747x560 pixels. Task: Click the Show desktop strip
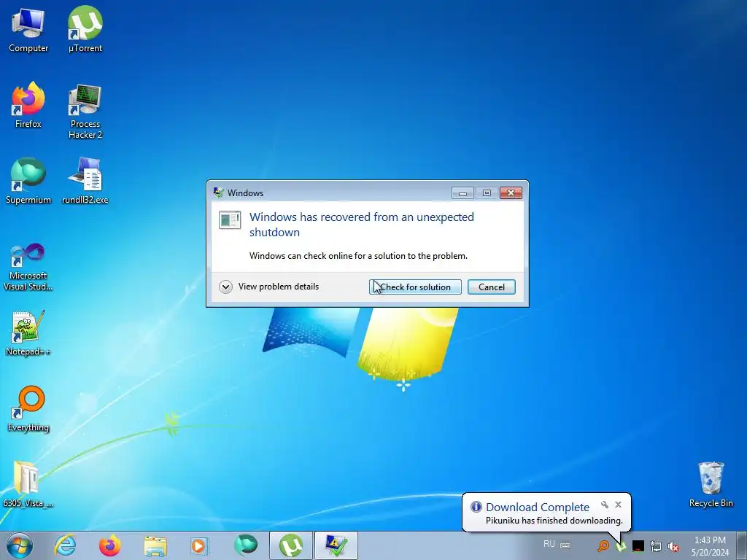[742, 545]
